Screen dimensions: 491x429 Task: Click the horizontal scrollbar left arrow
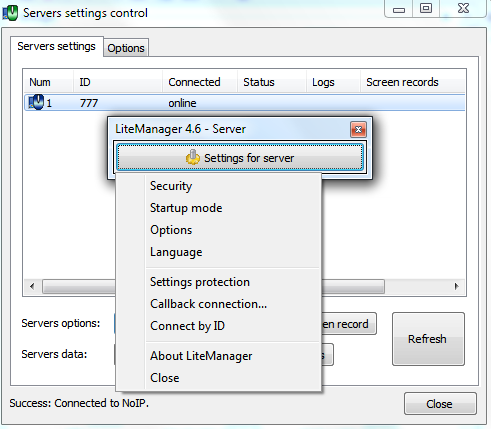[32, 286]
